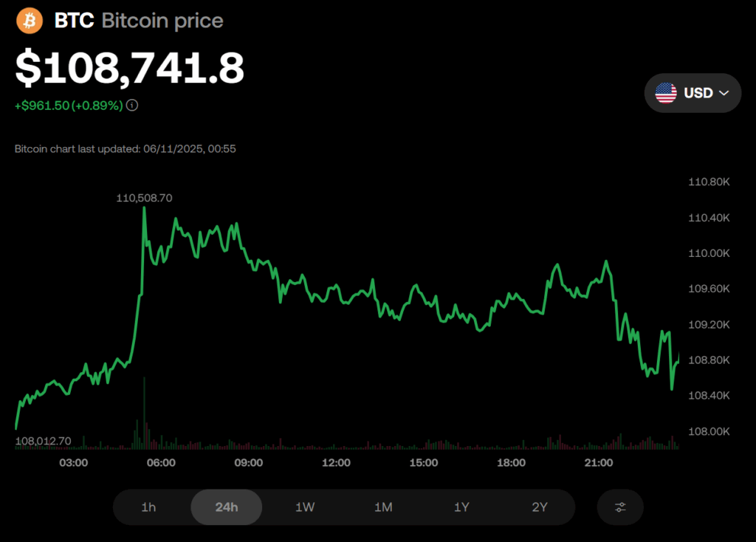Click the 110.80K y-axis label

(x=709, y=182)
